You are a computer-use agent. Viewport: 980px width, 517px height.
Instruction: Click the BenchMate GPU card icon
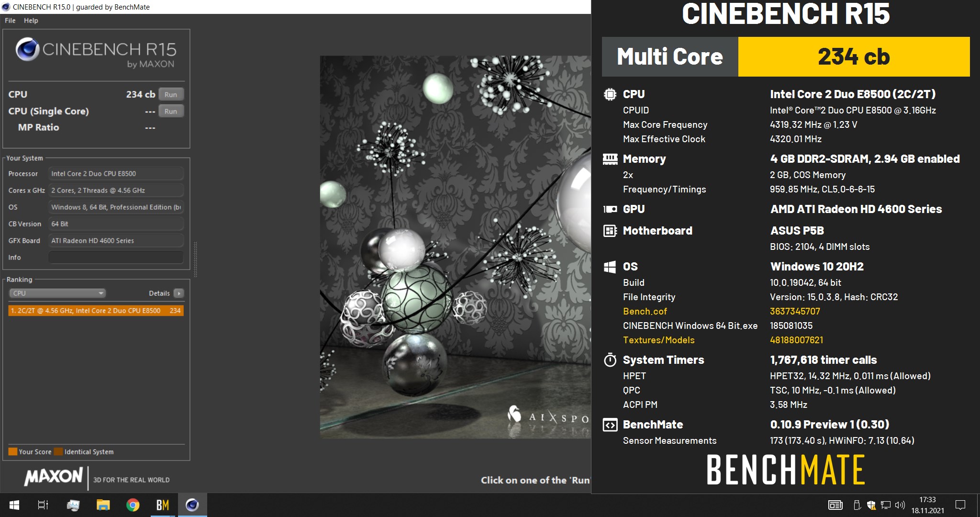tap(610, 209)
